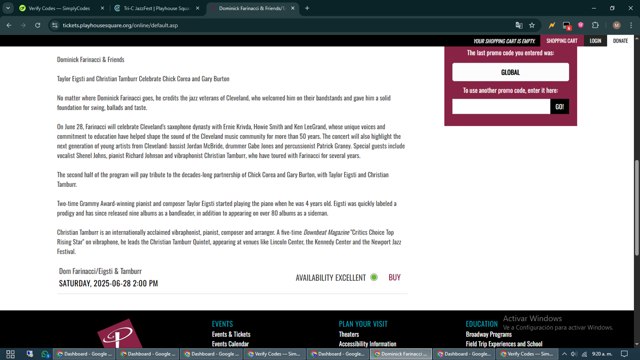Open the WhatsApp taskbar icon
This screenshot has height=360, width=640.
point(45,354)
